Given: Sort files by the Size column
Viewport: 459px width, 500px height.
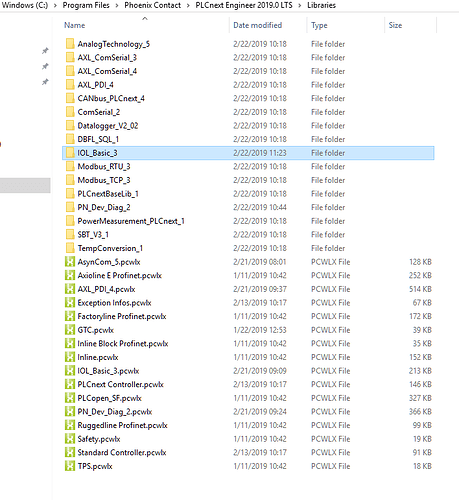Looking at the screenshot, I should click(395, 25).
